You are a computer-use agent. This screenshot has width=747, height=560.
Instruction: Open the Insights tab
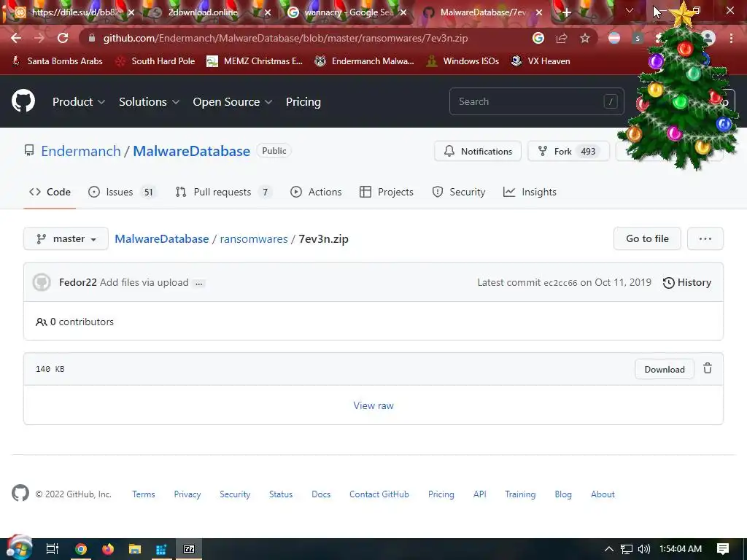pyautogui.click(x=530, y=192)
